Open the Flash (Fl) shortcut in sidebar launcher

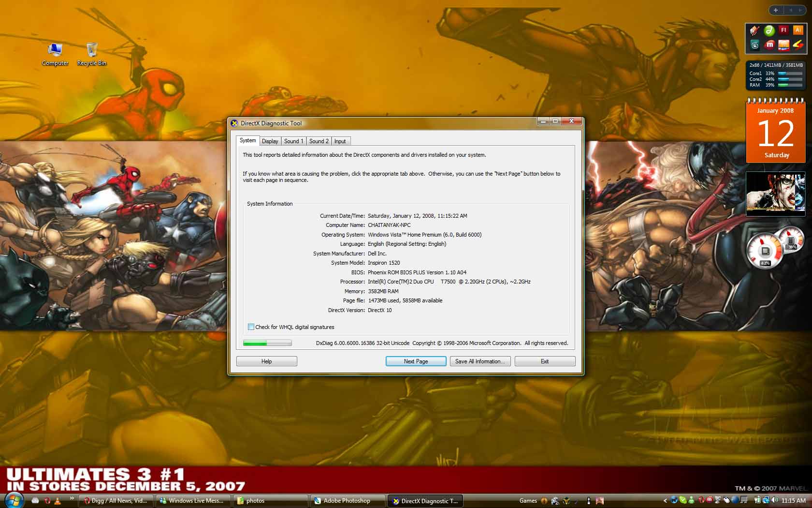tap(783, 30)
